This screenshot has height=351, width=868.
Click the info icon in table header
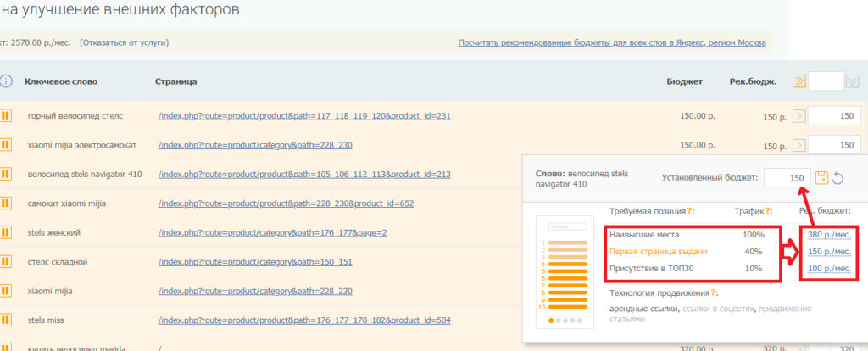click(x=6, y=81)
